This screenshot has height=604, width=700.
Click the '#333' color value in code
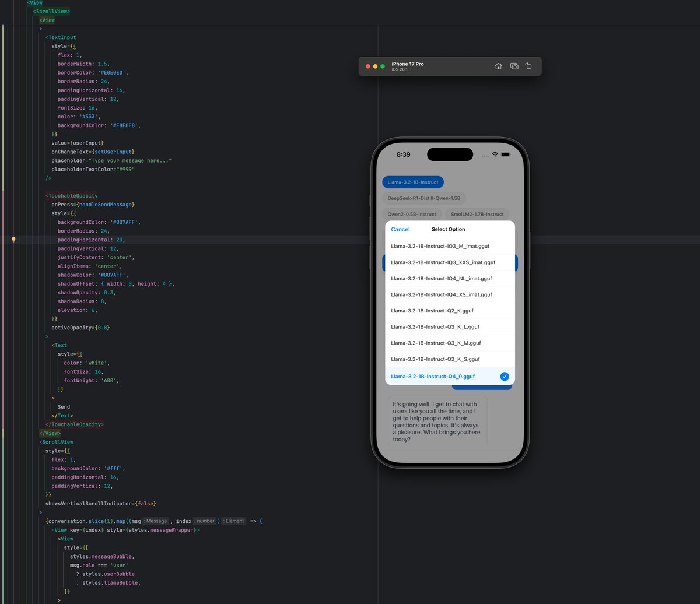click(x=88, y=117)
